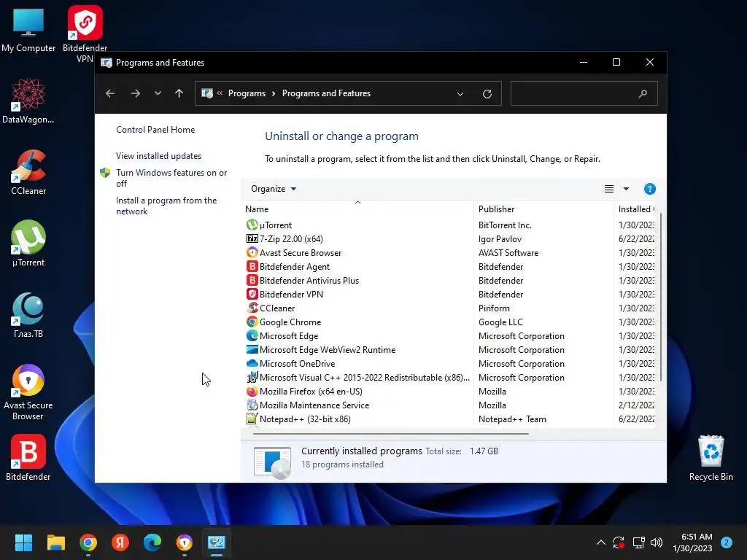Click the Avast Secure Browser list icon
Image resolution: width=747 pixels, height=560 pixels.
click(252, 252)
